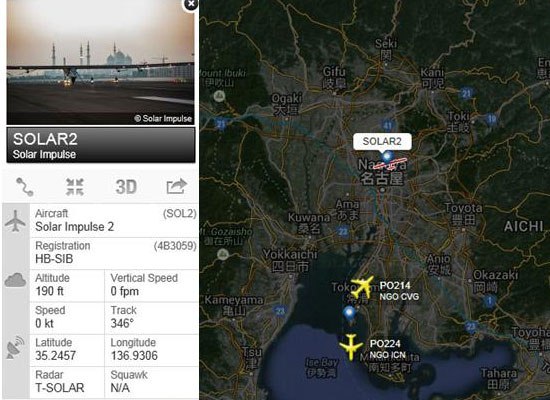Click the SOLAR2 callout label
Image resolution: width=550 pixels, height=400 pixels.
[x=382, y=141]
